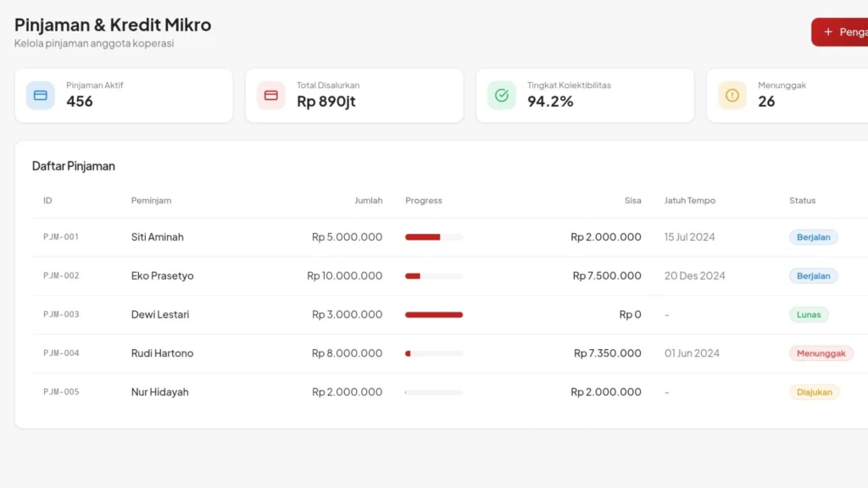Select borrower name Eko Prasetyo

point(164,275)
